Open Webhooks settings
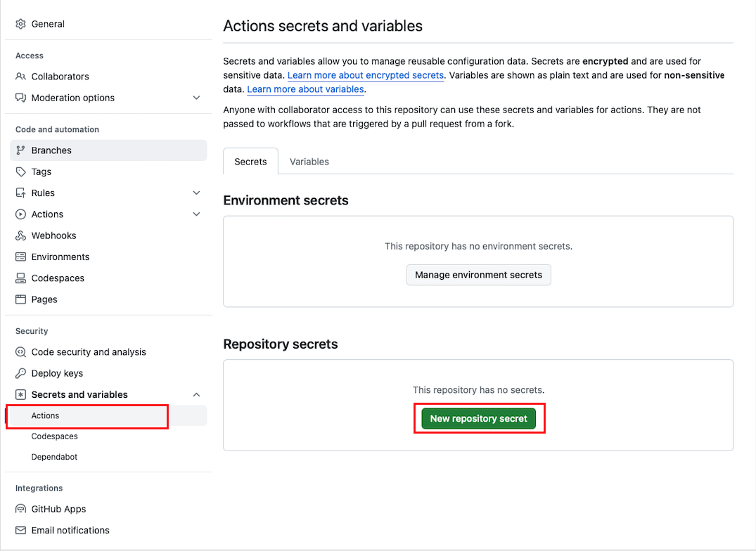Viewport: 756px width, 551px height. [108, 235]
